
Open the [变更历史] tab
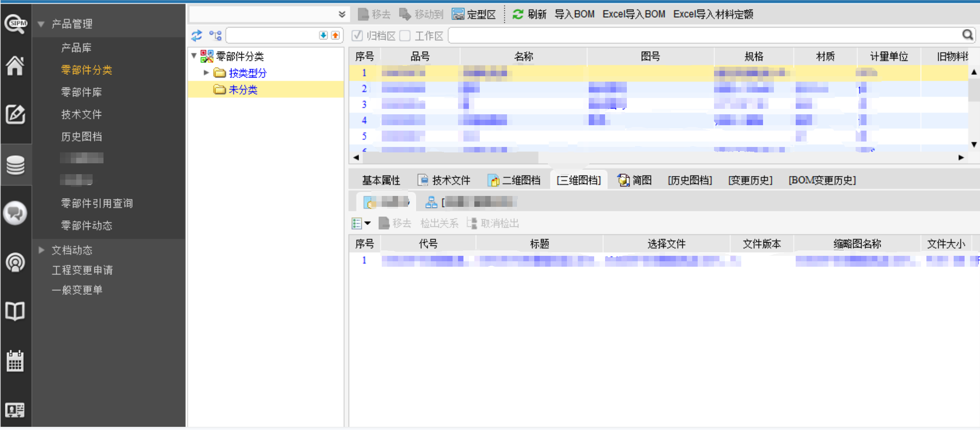point(750,181)
